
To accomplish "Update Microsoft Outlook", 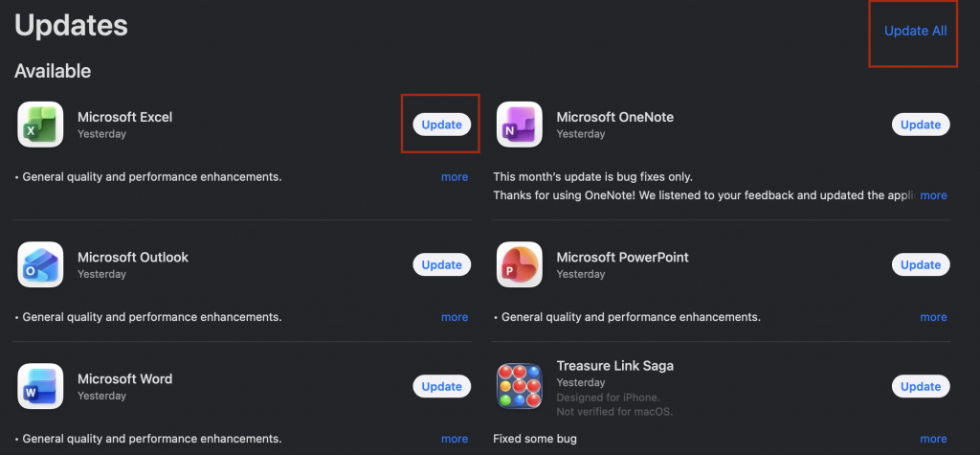I will click(x=441, y=264).
